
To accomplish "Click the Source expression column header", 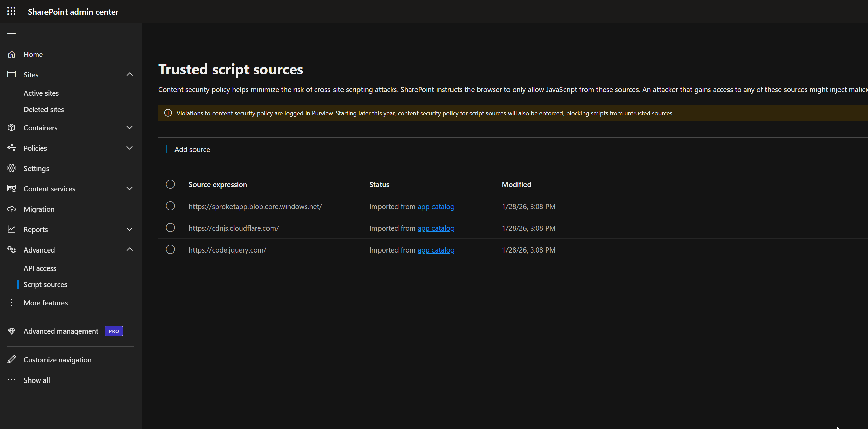I will coord(217,184).
